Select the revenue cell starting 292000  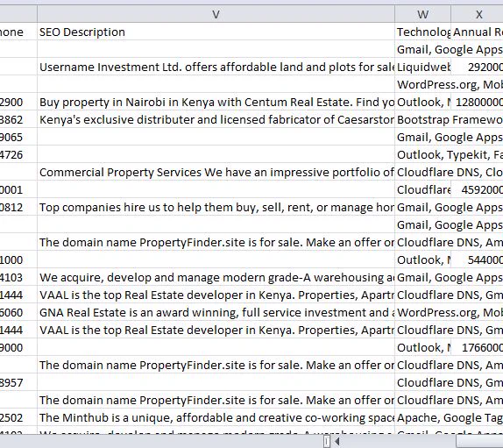coord(477,67)
